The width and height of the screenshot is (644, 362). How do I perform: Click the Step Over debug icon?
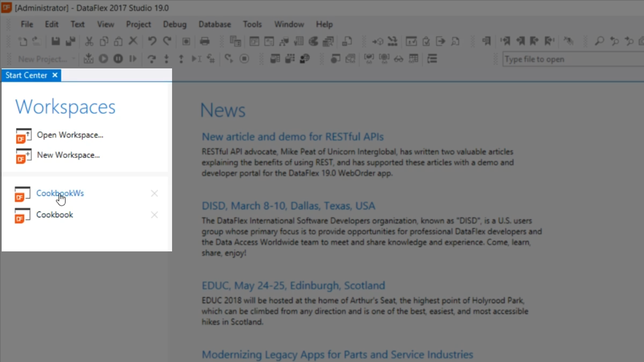click(152, 59)
